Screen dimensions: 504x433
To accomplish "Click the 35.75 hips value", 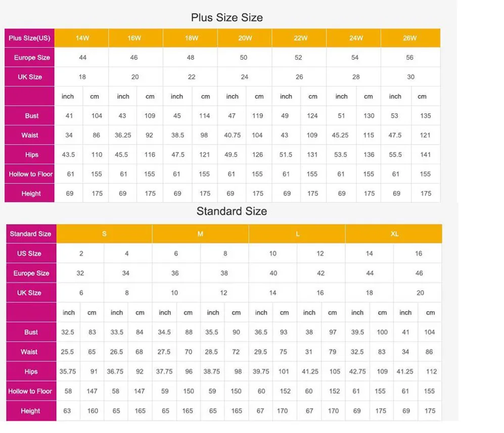I will [68, 372].
